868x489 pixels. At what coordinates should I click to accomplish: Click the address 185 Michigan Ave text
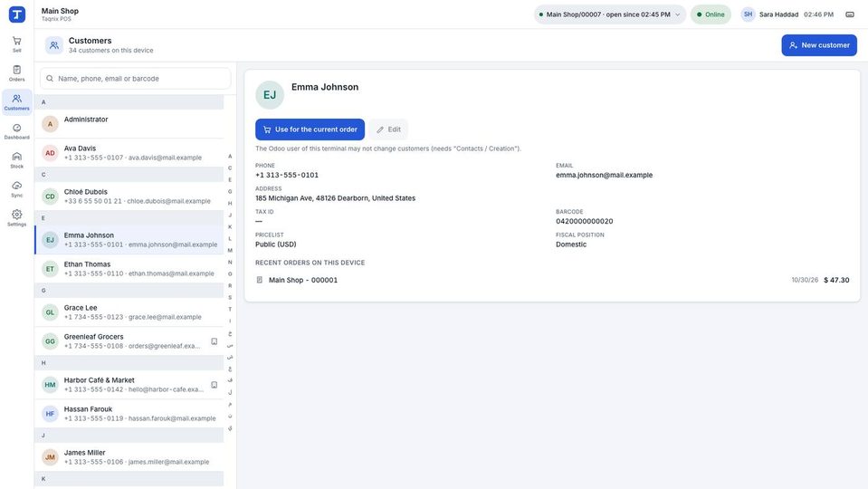tap(335, 198)
